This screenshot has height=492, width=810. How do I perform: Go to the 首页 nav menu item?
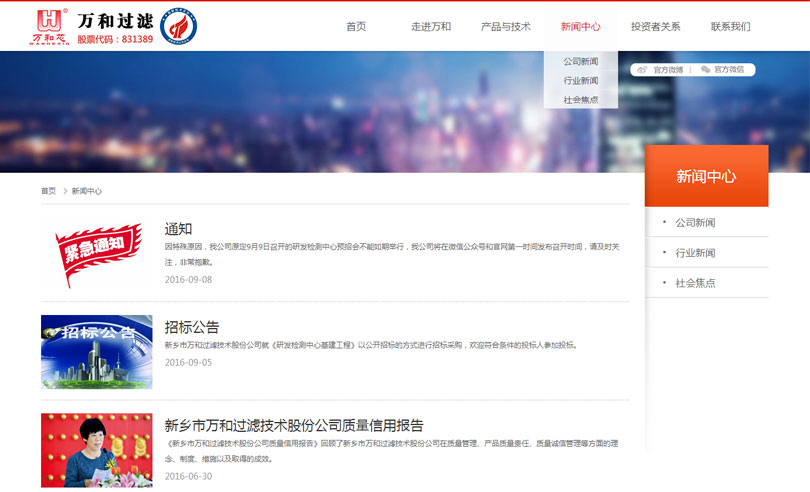pyautogui.click(x=356, y=27)
